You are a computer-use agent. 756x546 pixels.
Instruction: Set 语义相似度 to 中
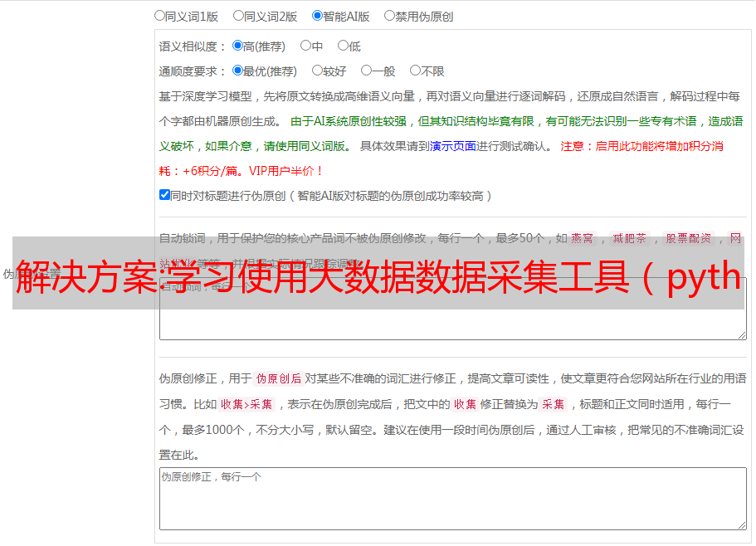[305, 46]
